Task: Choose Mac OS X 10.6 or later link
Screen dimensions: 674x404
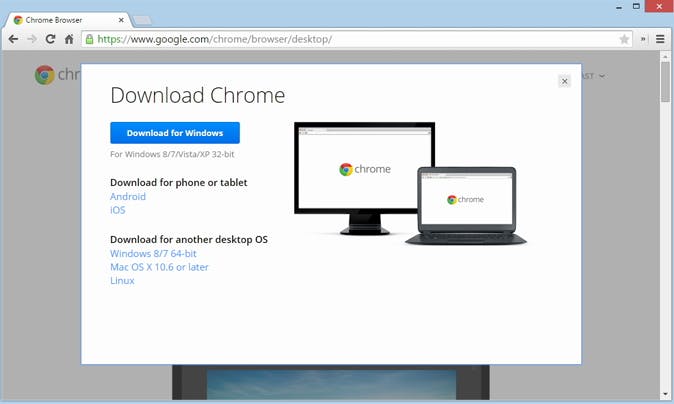Action: pos(159,267)
